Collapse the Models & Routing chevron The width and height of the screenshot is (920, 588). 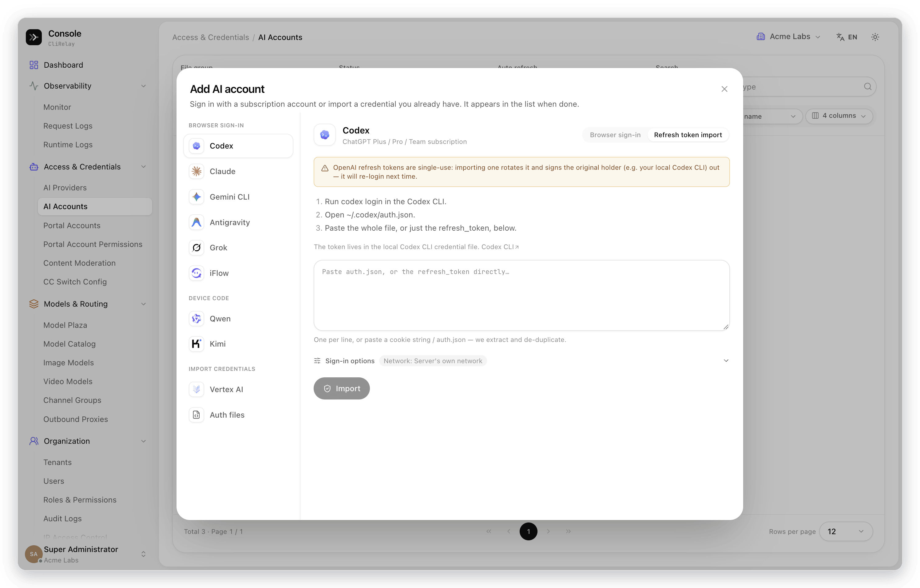pyautogui.click(x=143, y=304)
